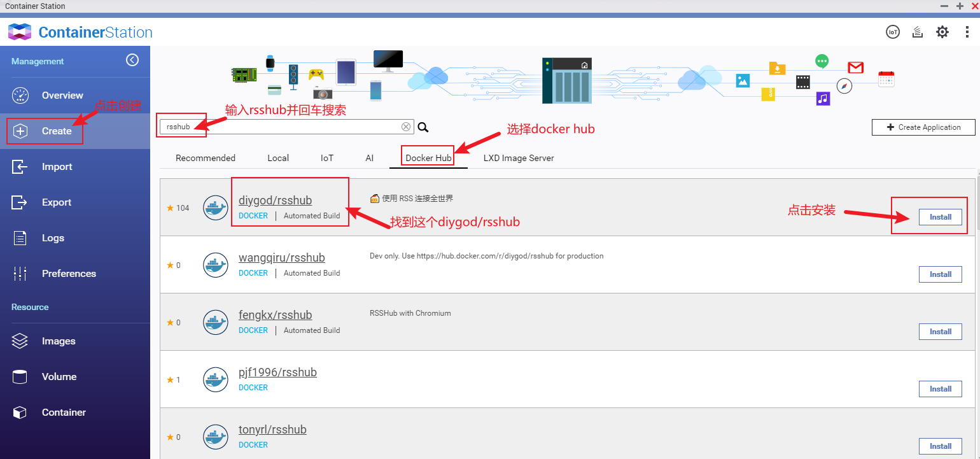Switch to the IoT tab
Screen dimensions: 980x459
pos(327,158)
